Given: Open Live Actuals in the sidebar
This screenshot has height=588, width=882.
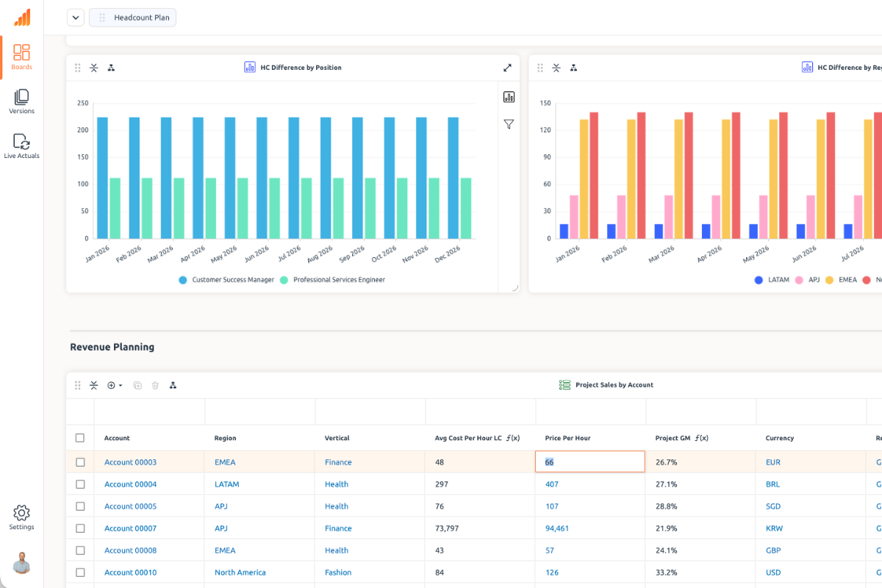Looking at the screenshot, I should tap(21, 146).
